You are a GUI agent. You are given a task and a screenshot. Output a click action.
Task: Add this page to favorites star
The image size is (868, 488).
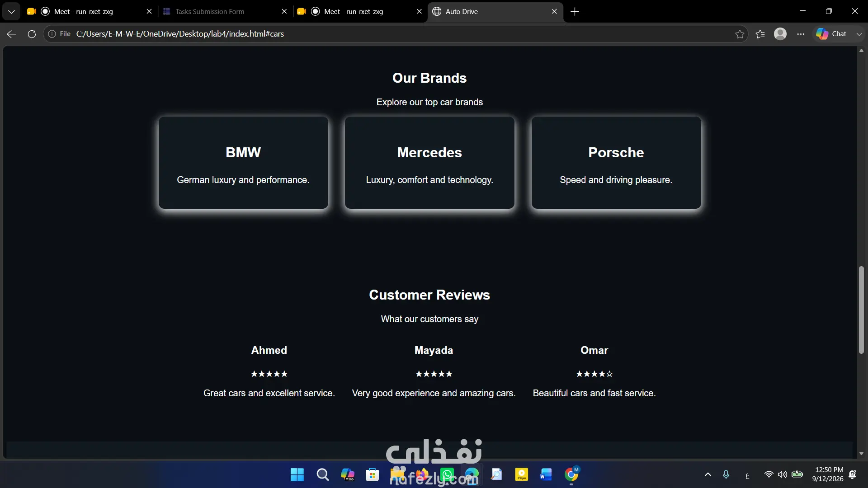click(x=740, y=34)
